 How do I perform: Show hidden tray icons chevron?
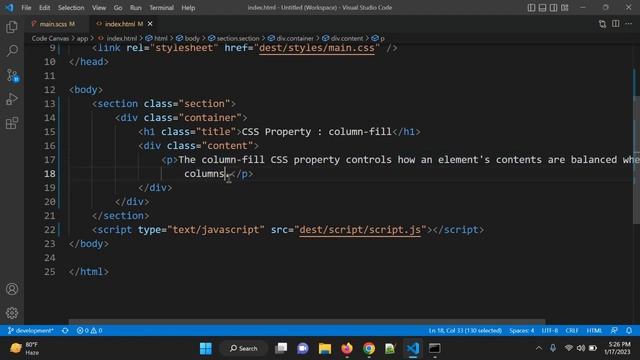point(539,348)
